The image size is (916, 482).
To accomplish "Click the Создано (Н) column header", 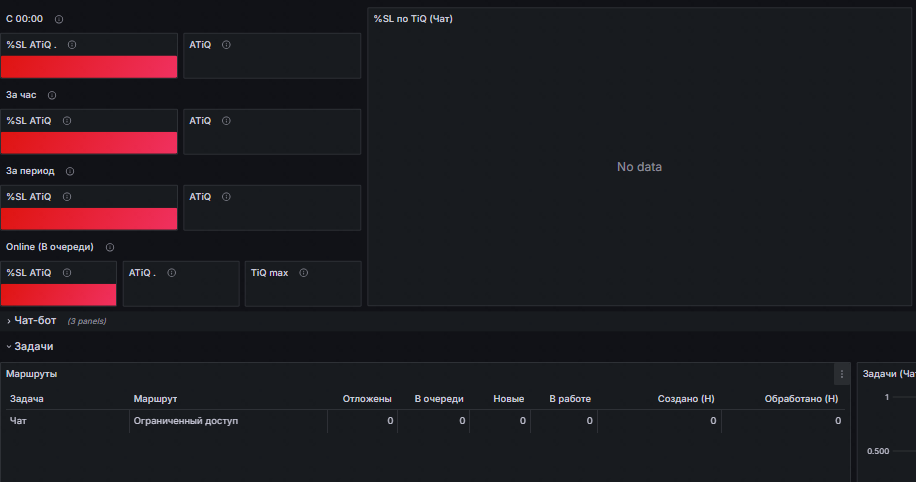I will pyautogui.click(x=686, y=399).
